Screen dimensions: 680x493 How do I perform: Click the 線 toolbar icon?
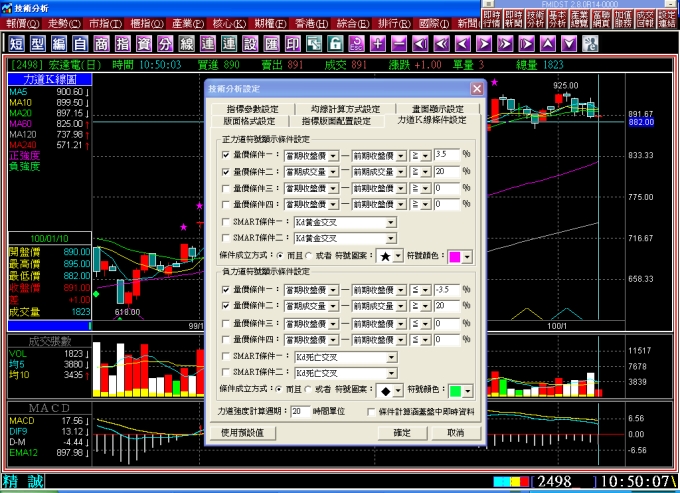(x=186, y=43)
